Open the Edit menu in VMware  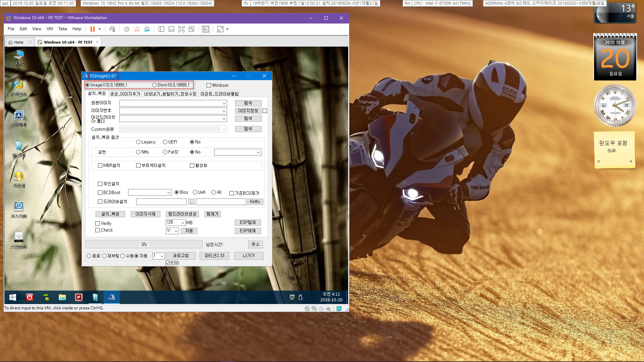click(x=23, y=29)
